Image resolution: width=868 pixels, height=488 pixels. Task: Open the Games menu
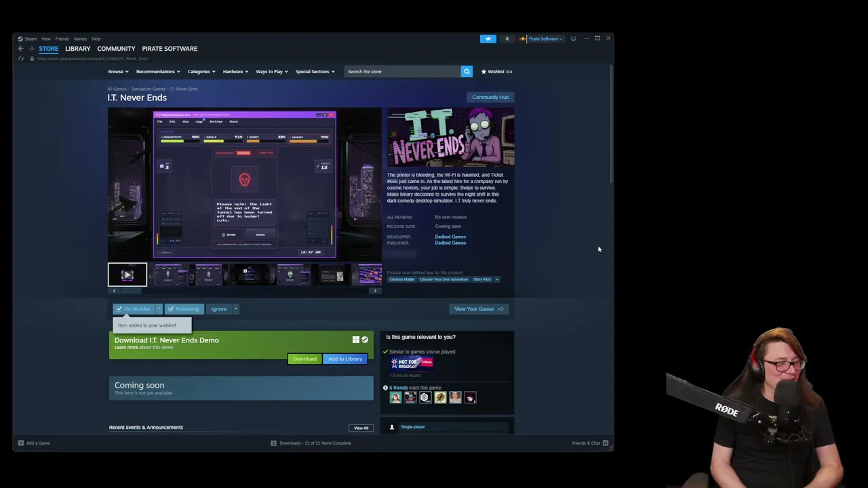coord(80,39)
